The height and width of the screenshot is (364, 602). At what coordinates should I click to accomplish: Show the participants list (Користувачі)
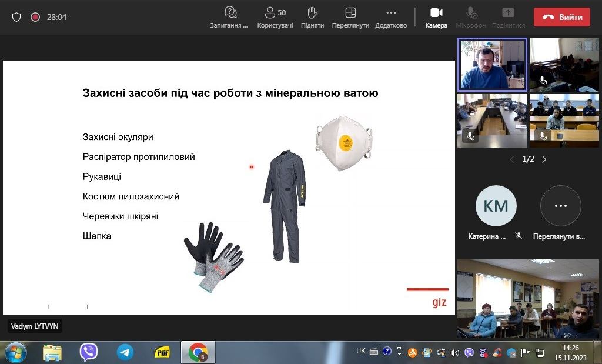pyautogui.click(x=275, y=17)
